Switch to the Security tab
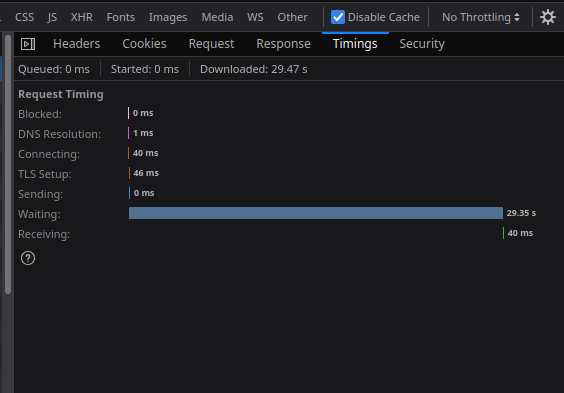The height and width of the screenshot is (393, 564). [x=422, y=44]
